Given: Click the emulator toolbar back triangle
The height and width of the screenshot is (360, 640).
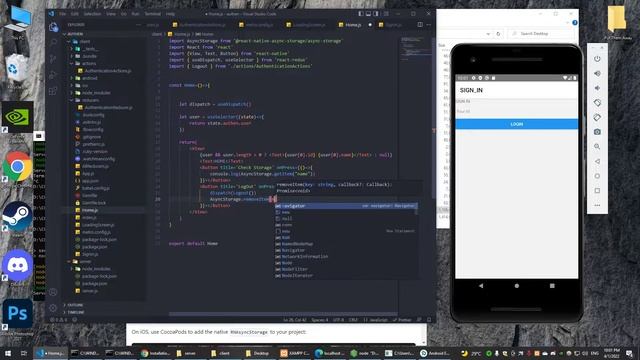Looking at the screenshot, I should (597, 161).
